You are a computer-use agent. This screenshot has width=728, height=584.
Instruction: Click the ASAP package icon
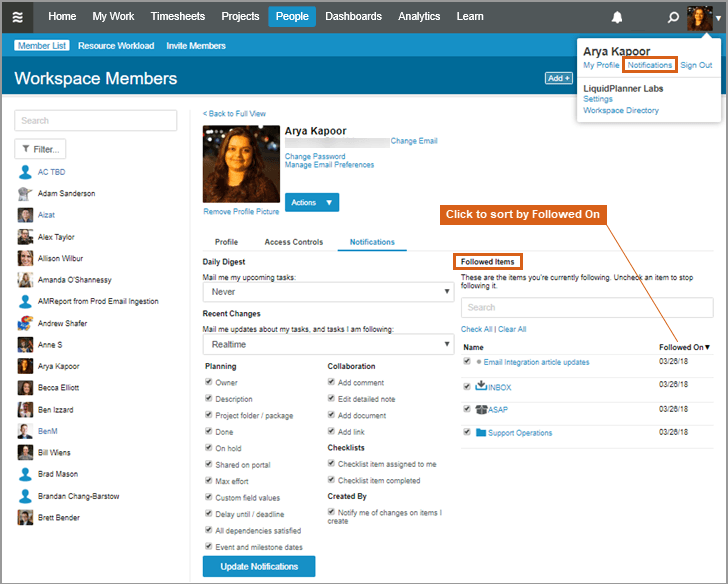[x=480, y=409]
